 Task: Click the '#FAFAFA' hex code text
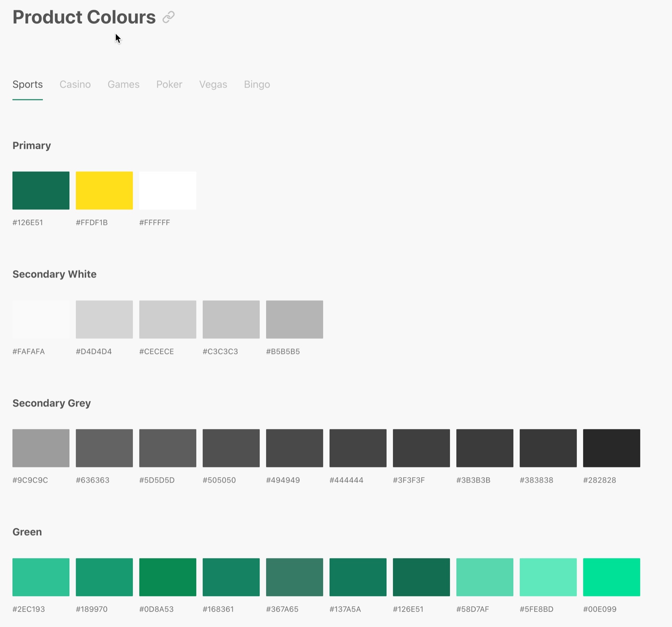[29, 352]
